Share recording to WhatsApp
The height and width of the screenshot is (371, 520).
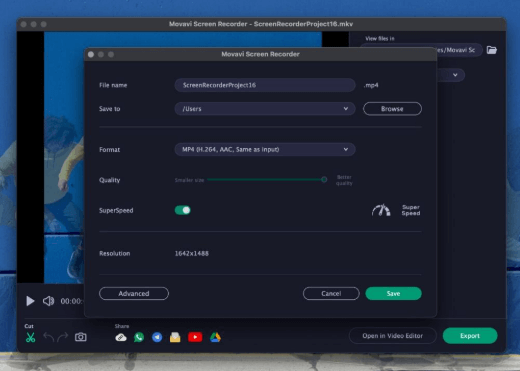139,337
